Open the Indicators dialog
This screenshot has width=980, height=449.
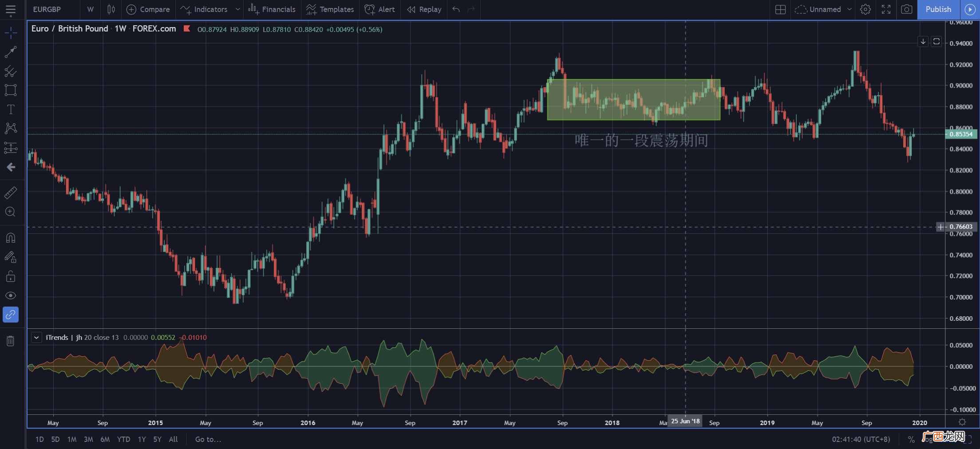204,9
